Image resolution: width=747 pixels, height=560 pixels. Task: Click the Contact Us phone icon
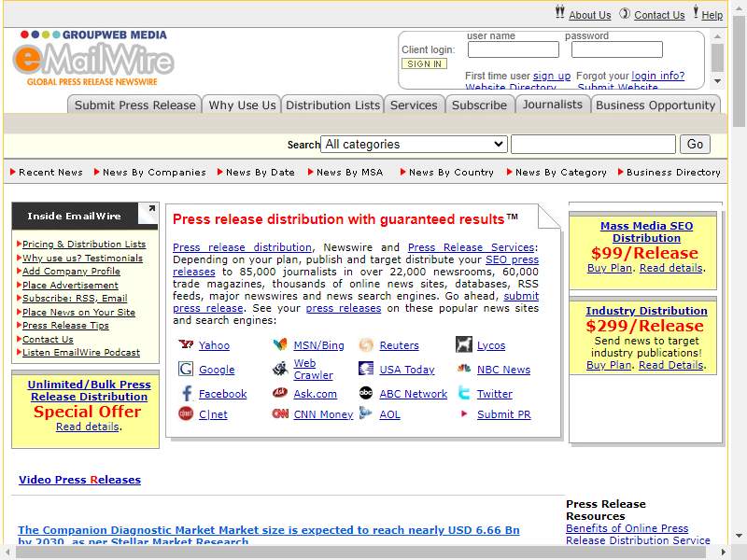click(625, 13)
